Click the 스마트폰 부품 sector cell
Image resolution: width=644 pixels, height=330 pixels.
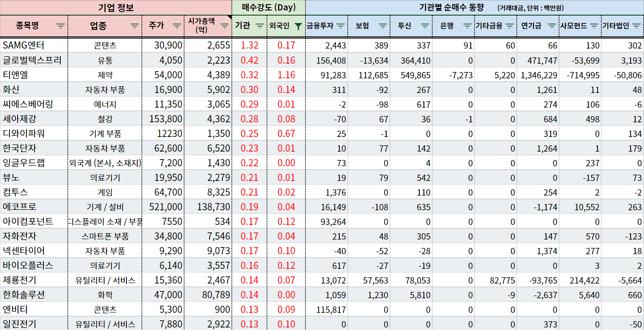[105, 236]
